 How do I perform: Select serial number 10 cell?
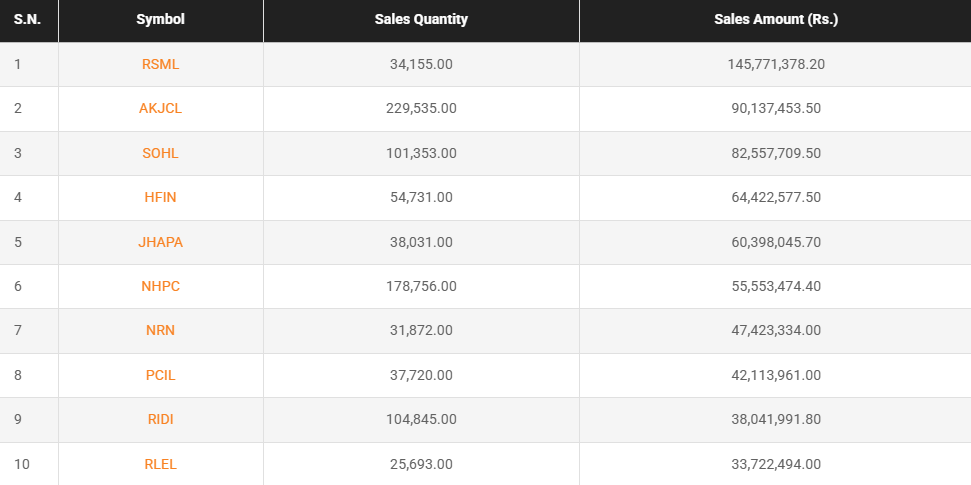(x=22, y=464)
